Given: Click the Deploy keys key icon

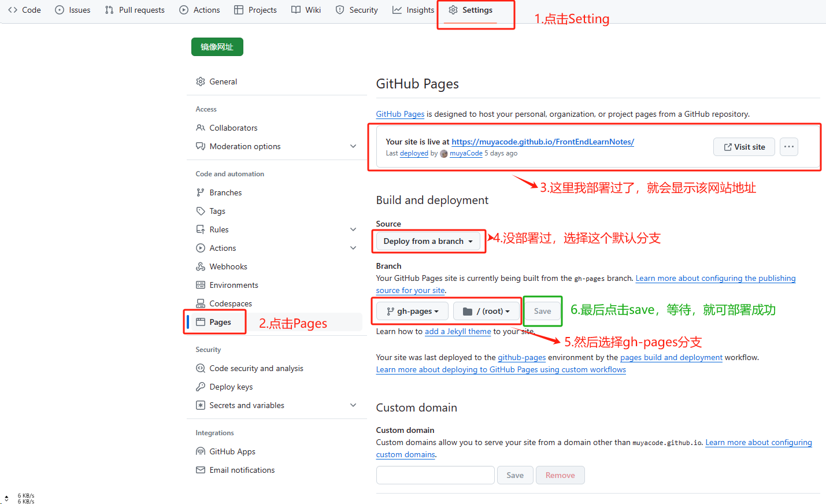Looking at the screenshot, I should tap(201, 387).
